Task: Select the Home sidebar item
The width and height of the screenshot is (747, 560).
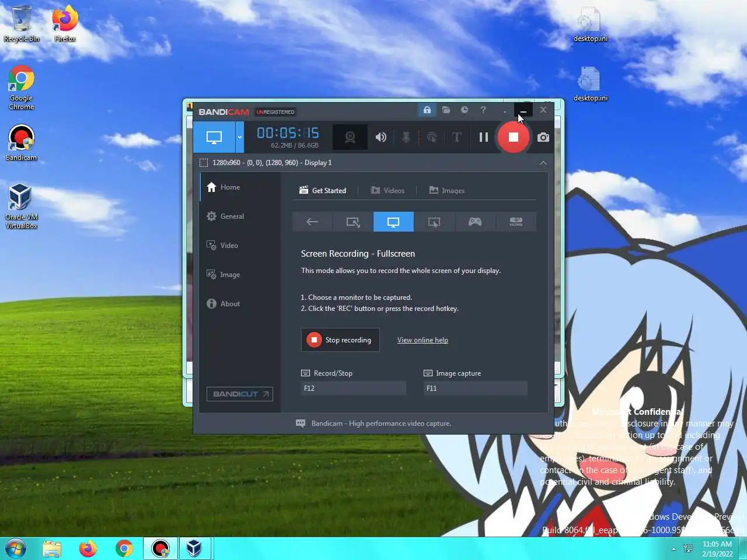Action: [x=240, y=187]
